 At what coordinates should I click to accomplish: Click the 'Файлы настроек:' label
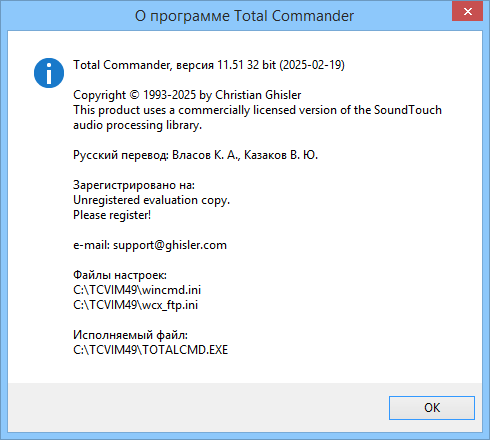(x=120, y=275)
